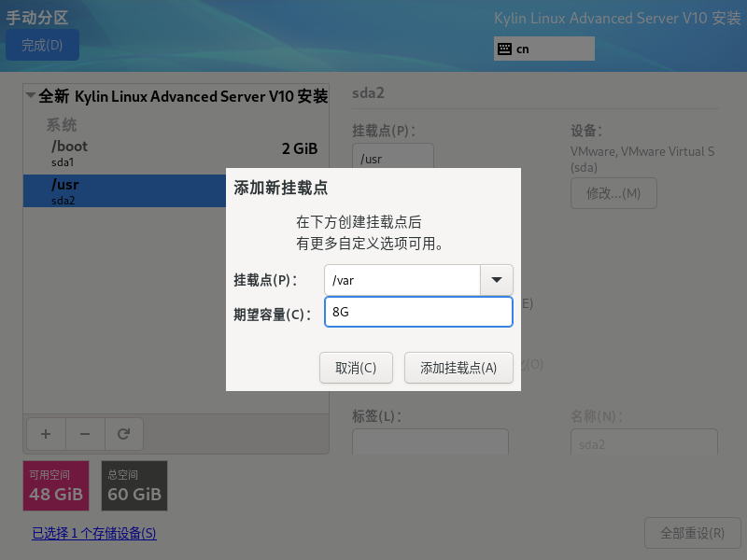Click the 修改...(M) device button

click(x=613, y=193)
